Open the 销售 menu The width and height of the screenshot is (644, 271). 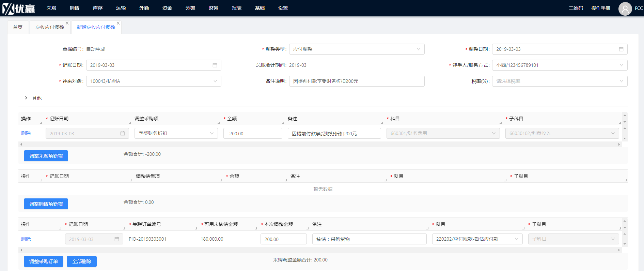(75, 8)
